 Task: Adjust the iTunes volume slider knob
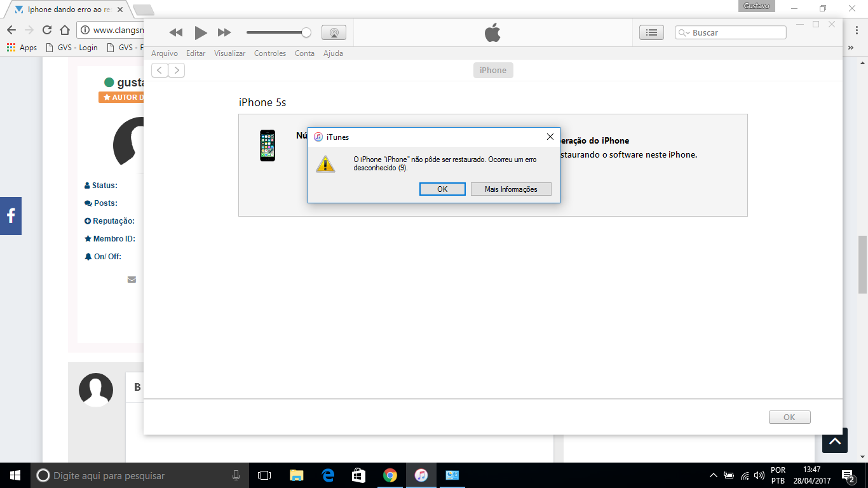(x=306, y=32)
